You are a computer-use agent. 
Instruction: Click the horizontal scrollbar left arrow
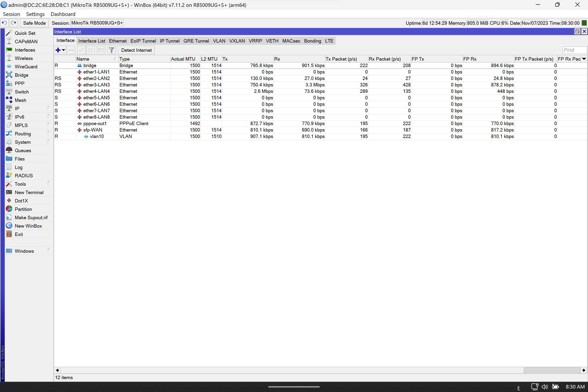click(x=57, y=370)
